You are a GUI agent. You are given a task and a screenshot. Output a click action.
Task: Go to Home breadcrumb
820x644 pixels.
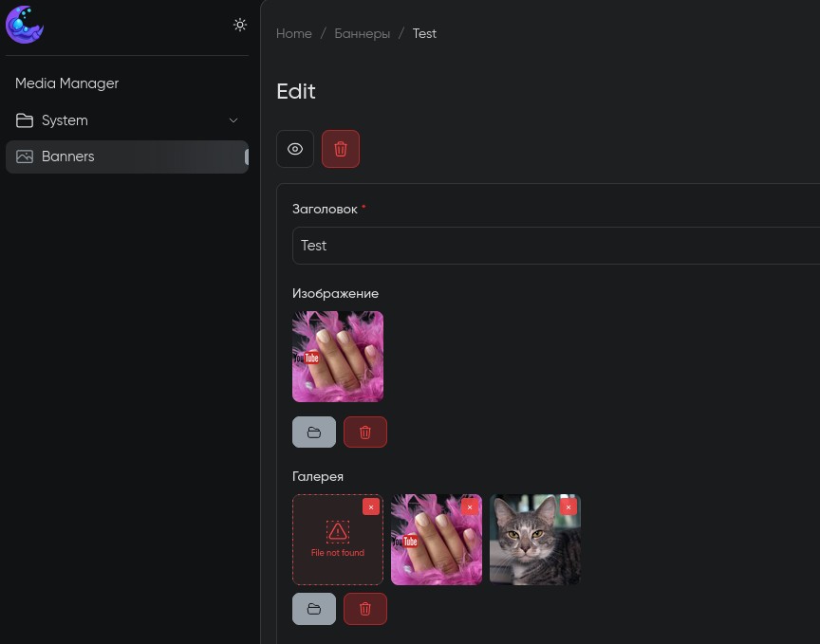pos(294,33)
